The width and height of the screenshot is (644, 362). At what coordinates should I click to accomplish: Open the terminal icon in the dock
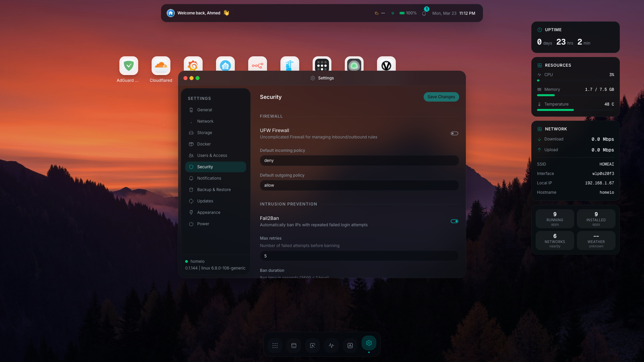click(x=294, y=346)
